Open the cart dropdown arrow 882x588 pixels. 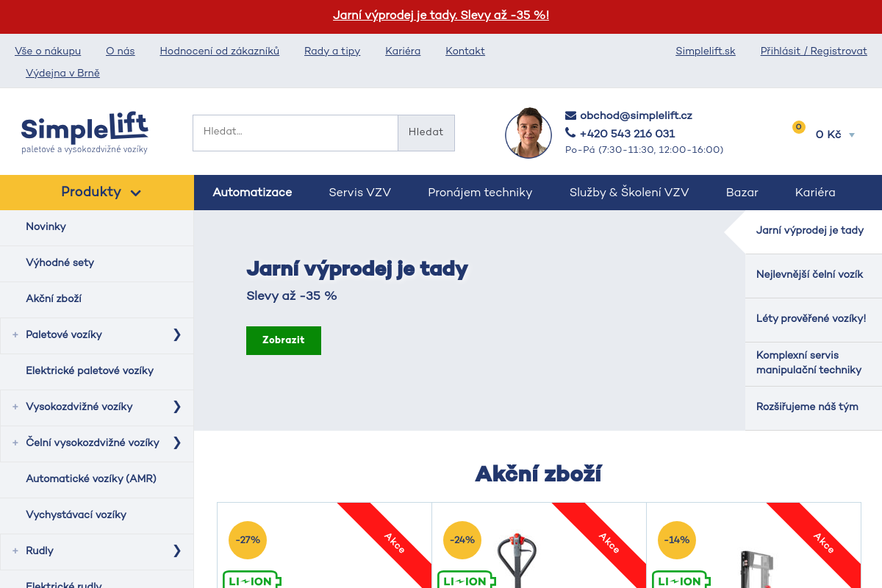pyautogui.click(x=852, y=135)
